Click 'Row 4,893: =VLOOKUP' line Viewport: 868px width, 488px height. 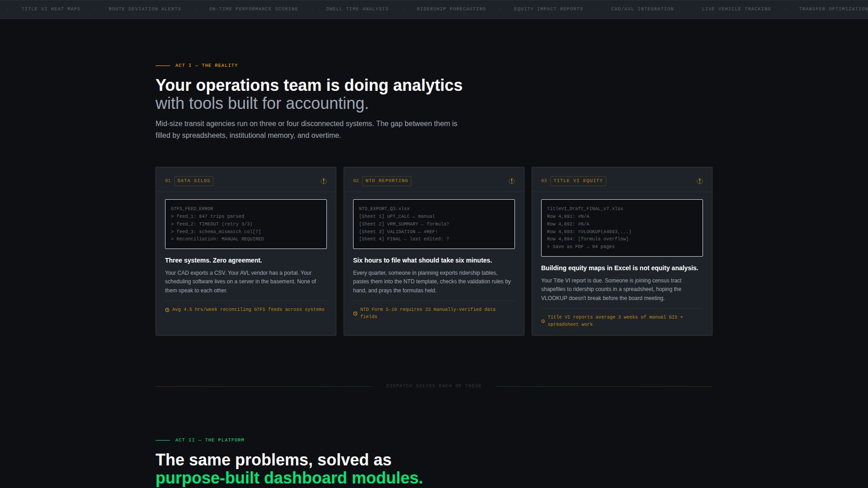(x=589, y=232)
